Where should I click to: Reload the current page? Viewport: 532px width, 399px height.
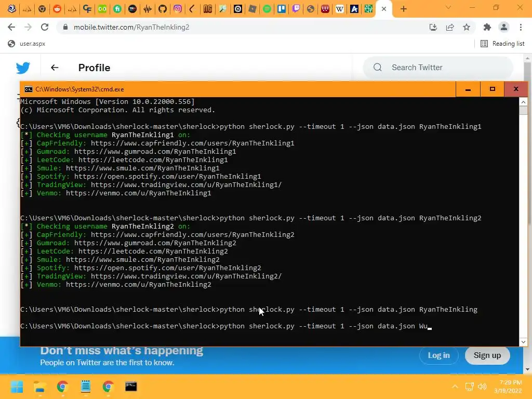(x=45, y=27)
